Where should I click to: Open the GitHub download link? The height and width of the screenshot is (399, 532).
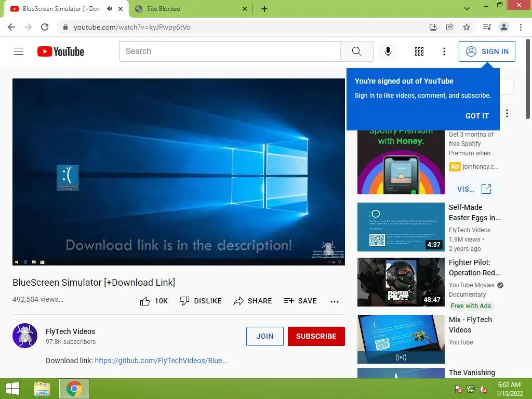coord(161,361)
